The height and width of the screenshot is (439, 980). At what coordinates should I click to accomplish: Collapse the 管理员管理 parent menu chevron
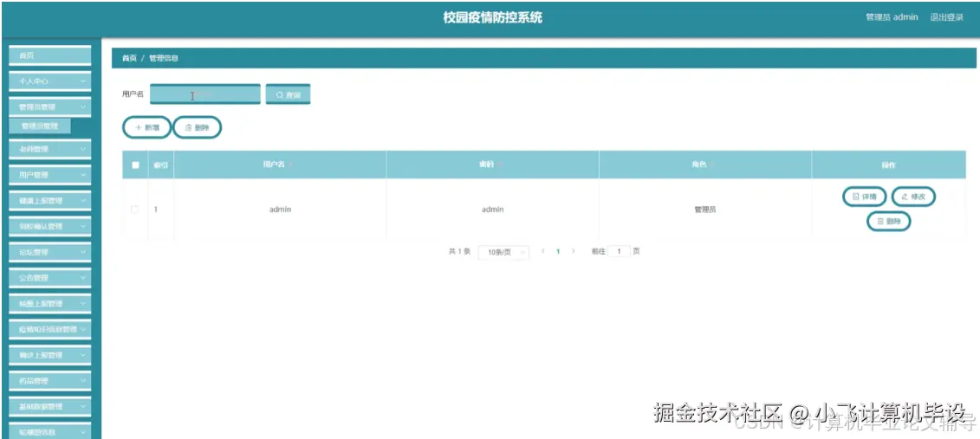pyautogui.click(x=83, y=107)
